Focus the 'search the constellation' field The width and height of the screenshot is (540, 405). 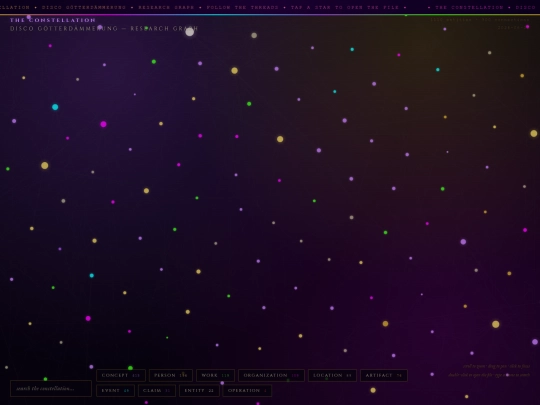pyautogui.click(x=51, y=388)
